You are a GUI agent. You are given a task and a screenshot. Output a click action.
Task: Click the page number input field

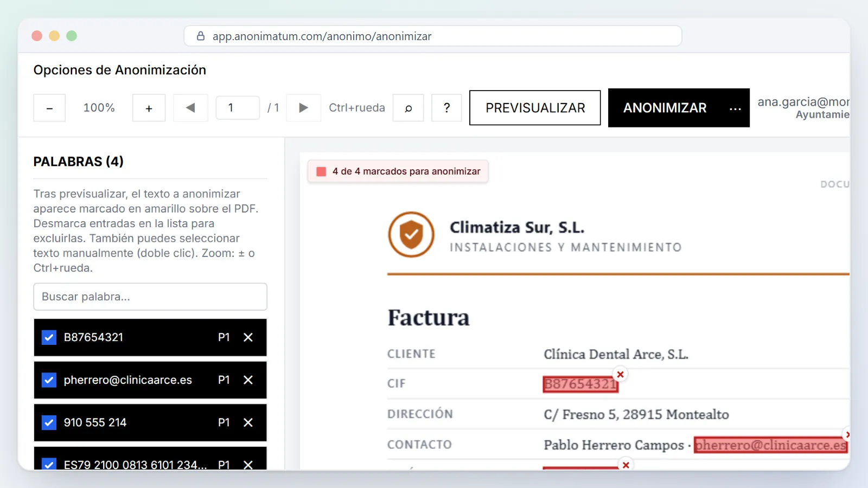[238, 108]
